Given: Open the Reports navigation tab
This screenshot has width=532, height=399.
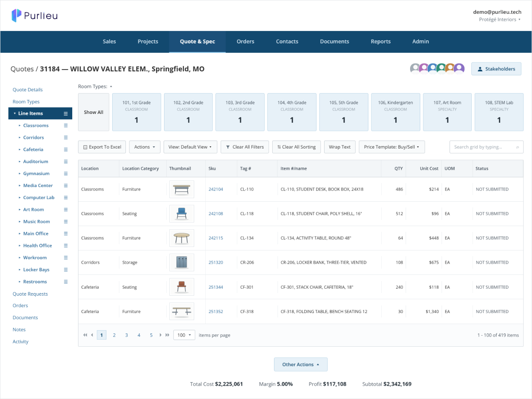Looking at the screenshot, I should pos(380,42).
